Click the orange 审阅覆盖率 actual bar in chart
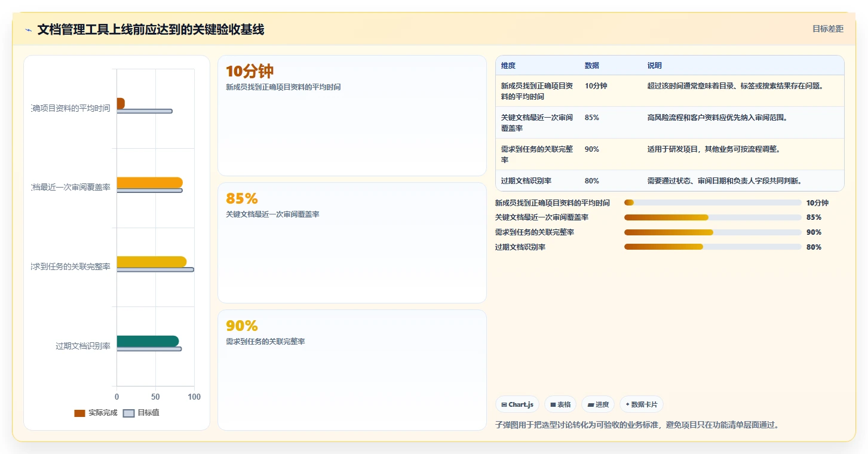The width and height of the screenshot is (868, 454). [150, 183]
